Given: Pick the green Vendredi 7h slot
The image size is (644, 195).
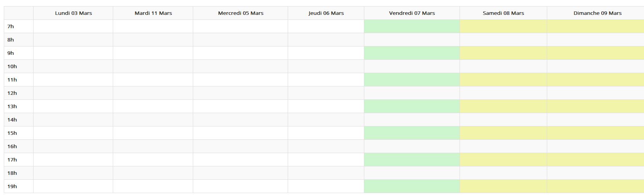Looking at the screenshot, I should (x=412, y=26).
